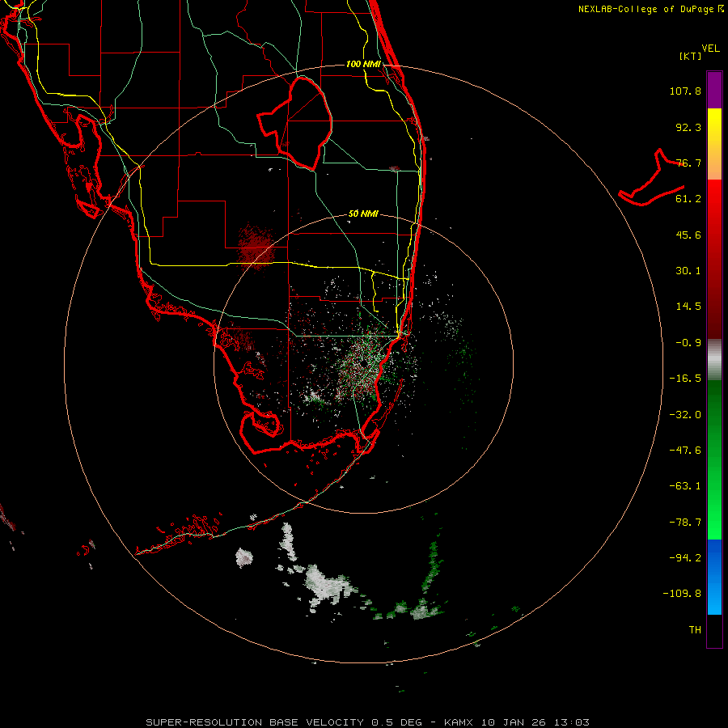The image size is (728, 728).
Task: Click the 76.7 velocity scale value
Action: pos(688,163)
